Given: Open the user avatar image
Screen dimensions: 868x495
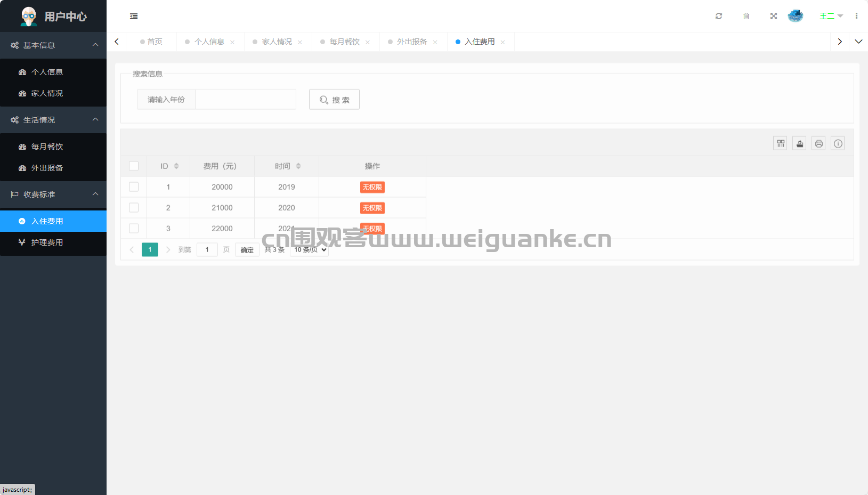Looking at the screenshot, I should click(x=796, y=16).
